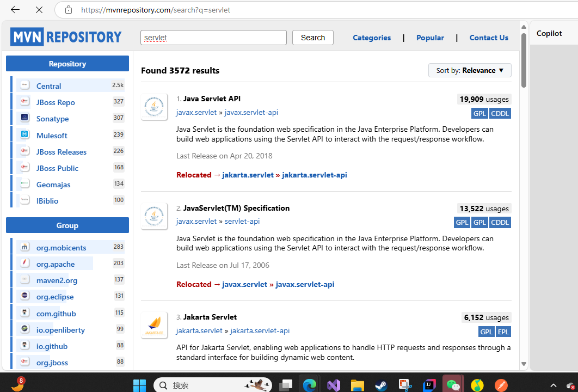Image resolution: width=578 pixels, height=392 pixels.
Task: Open the Popular menu link
Action: tap(430, 38)
